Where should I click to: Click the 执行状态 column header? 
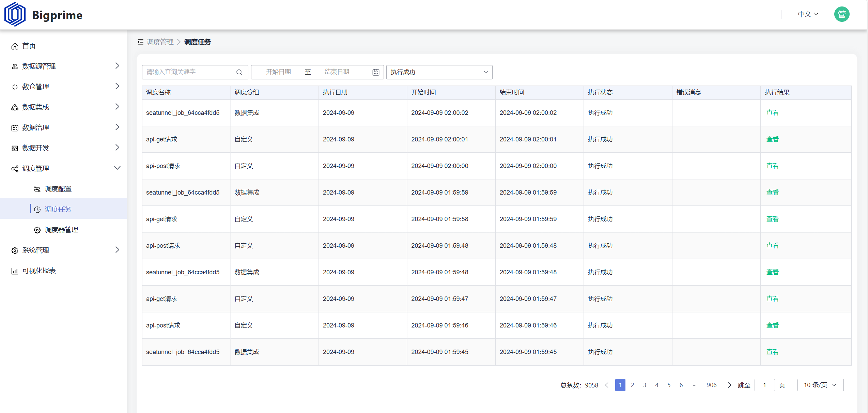[x=628, y=92]
